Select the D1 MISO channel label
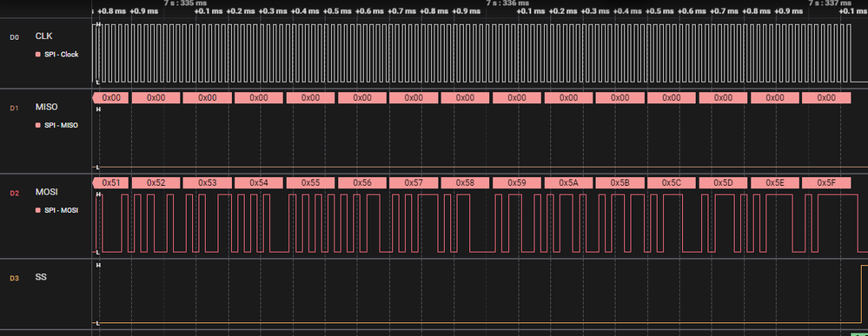This screenshot has height=336, width=868. pyautogui.click(x=46, y=108)
